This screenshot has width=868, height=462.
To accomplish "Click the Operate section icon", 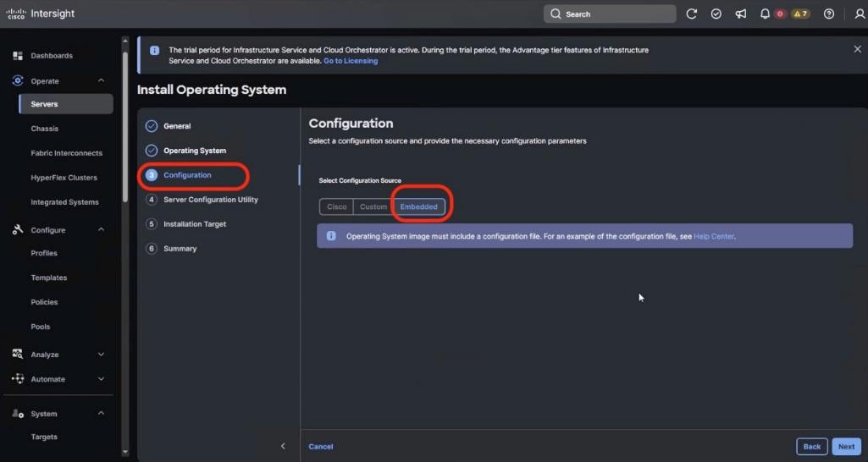I will (18, 80).
